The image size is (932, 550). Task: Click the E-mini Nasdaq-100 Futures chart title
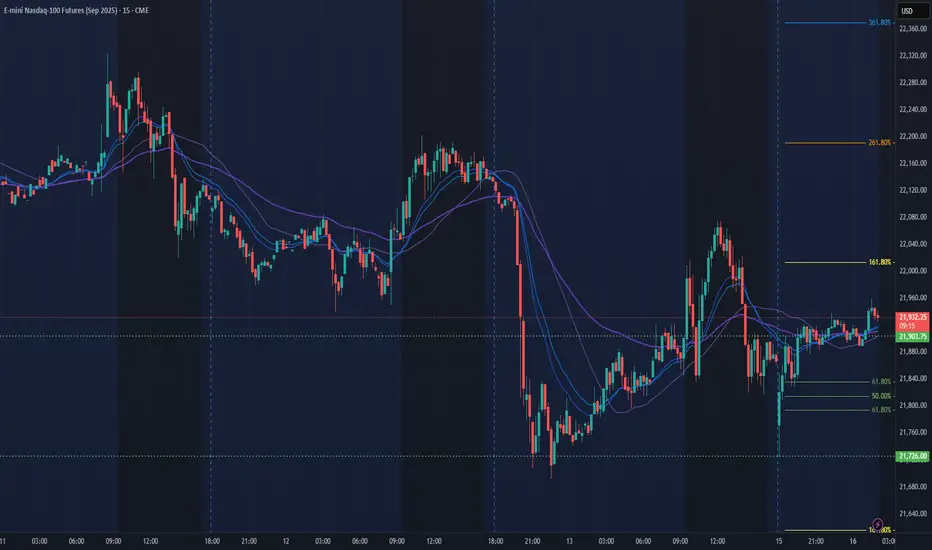(76, 10)
